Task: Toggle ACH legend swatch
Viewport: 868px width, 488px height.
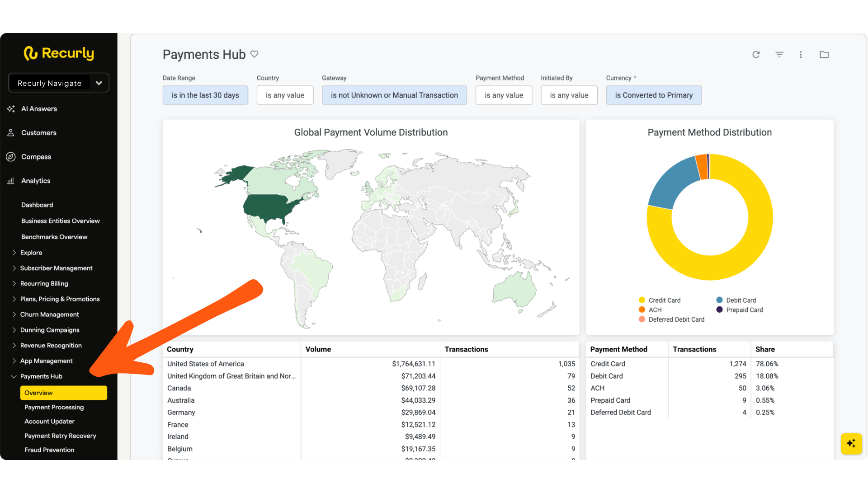Action: 642,310
